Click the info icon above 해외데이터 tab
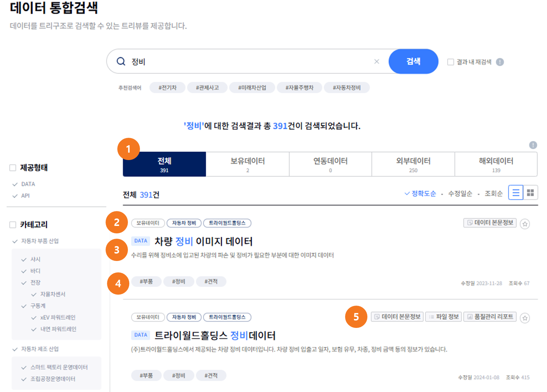547x392 pixels. point(533,145)
